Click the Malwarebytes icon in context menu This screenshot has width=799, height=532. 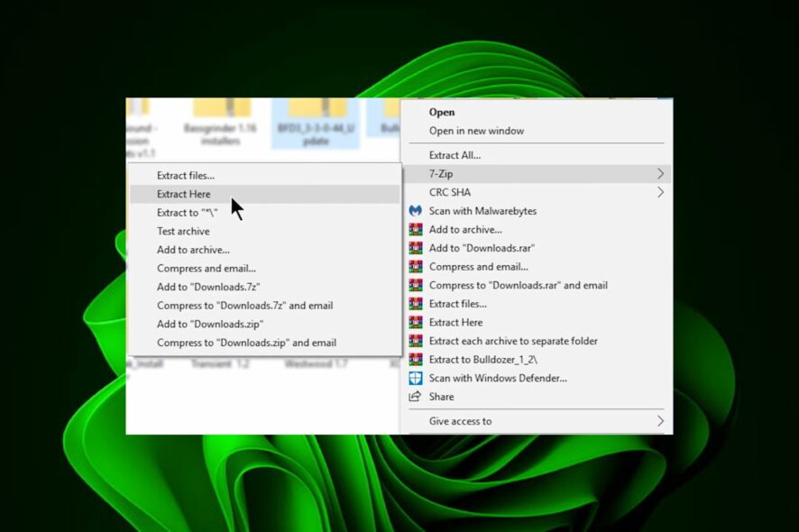tap(416, 210)
